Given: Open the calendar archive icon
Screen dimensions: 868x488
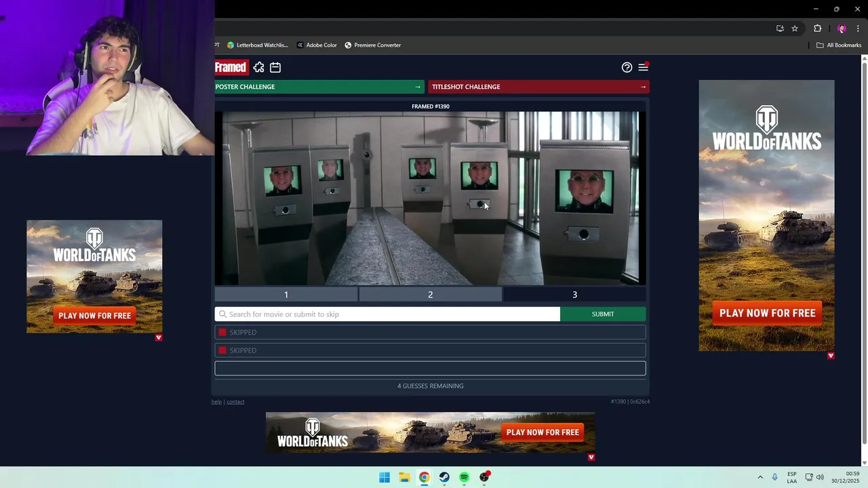Looking at the screenshot, I should [x=275, y=67].
